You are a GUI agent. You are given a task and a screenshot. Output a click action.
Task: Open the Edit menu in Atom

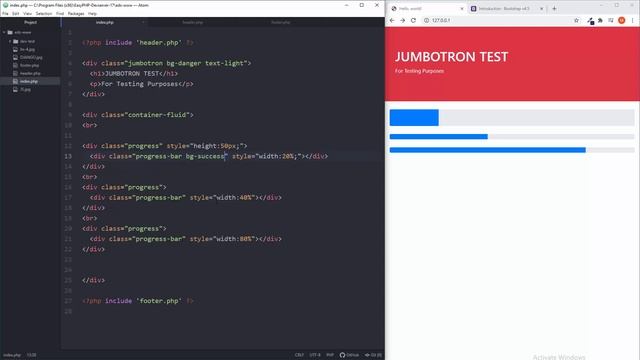16,13
